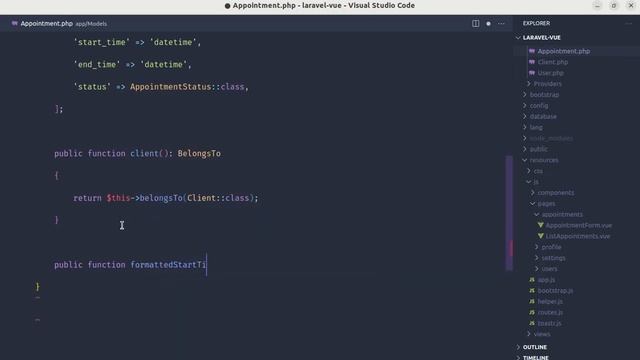
Task: Click JS icon beside bootstrap.js
Action: click(532, 290)
